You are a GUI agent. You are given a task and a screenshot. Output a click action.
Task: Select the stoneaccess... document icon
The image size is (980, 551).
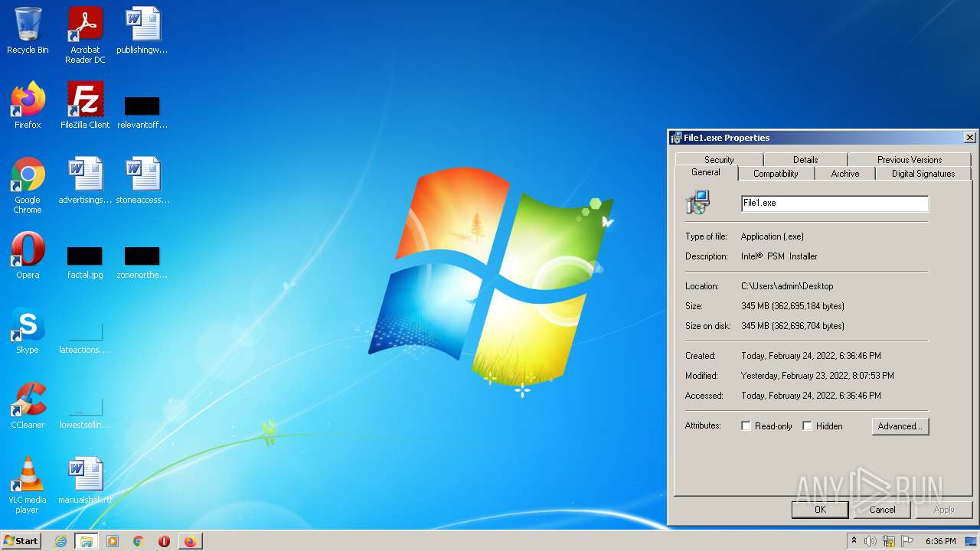(x=142, y=181)
